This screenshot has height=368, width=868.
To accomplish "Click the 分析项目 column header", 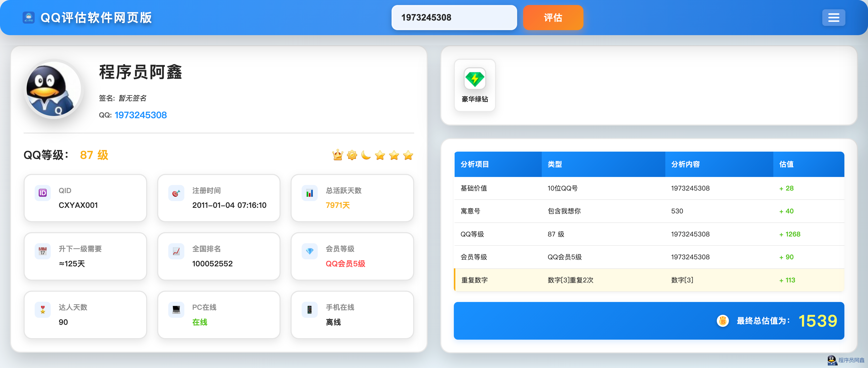I will pos(475,164).
